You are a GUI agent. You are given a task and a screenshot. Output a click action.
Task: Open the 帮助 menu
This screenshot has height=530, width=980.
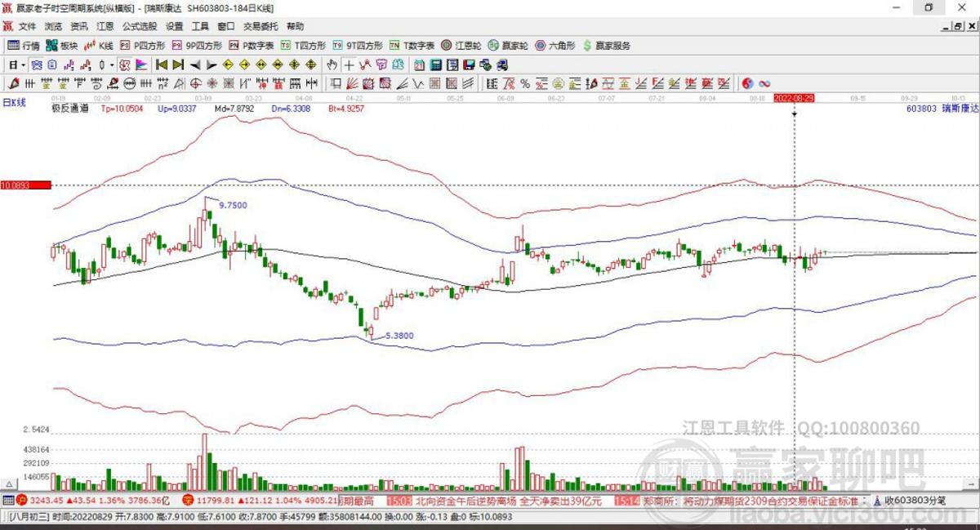pyautogui.click(x=295, y=26)
